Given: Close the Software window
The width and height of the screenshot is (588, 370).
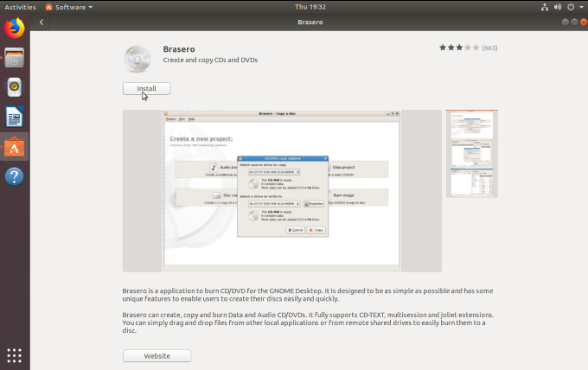Looking at the screenshot, I should pos(584,22).
